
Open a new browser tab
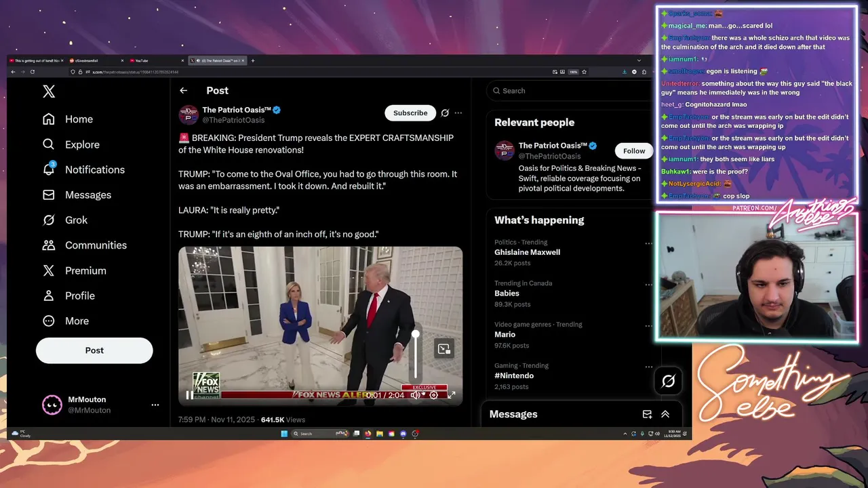point(253,61)
